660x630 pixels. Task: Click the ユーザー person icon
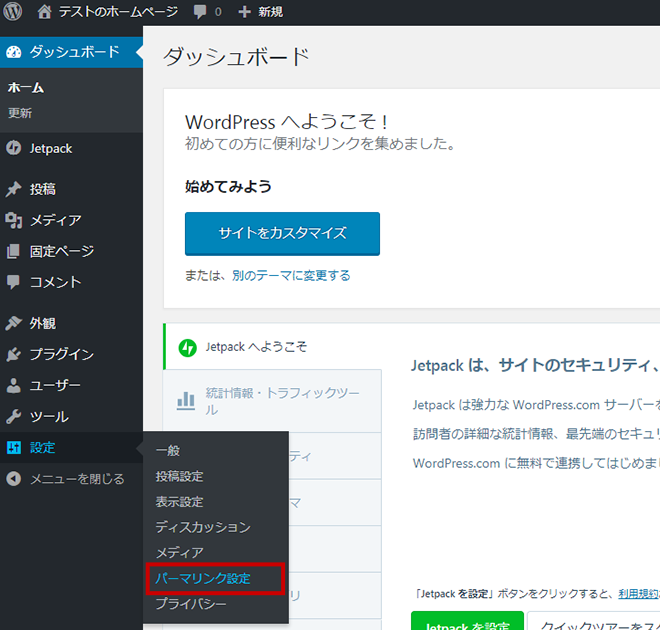click(x=13, y=385)
